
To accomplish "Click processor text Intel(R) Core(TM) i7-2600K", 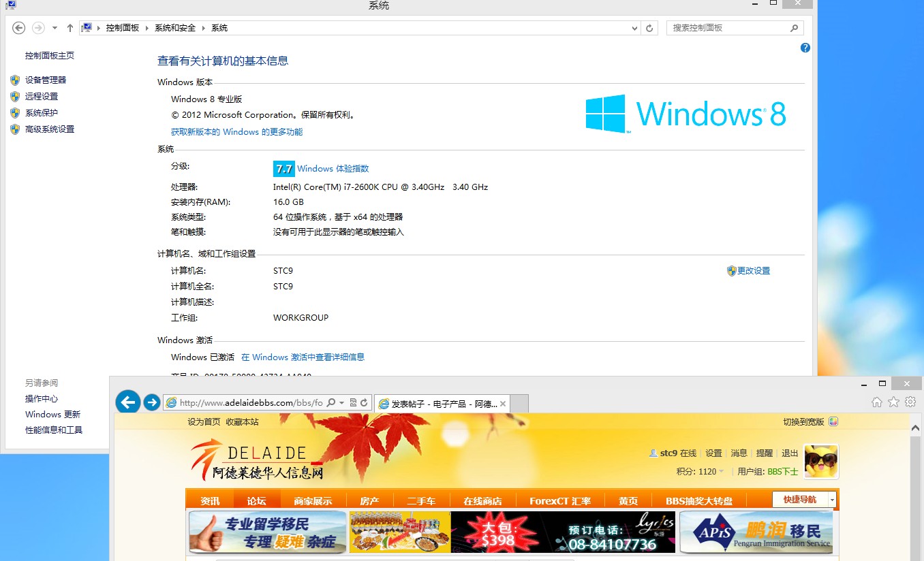I will pos(380,187).
